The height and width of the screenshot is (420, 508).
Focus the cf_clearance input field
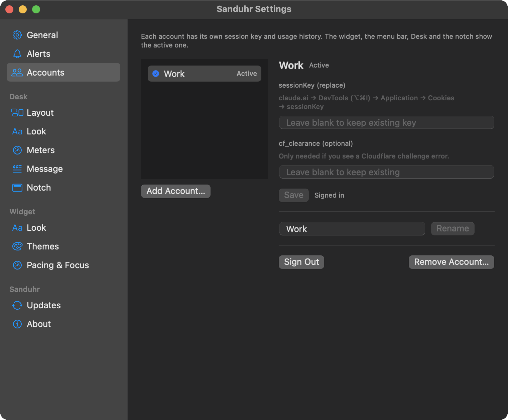(387, 172)
